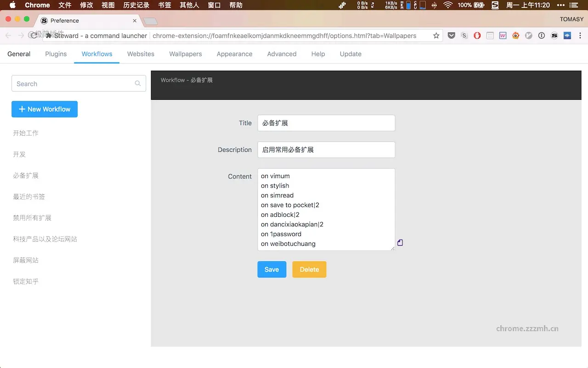
Task: Select the 开发 workflow in the sidebar
Action: [19, 154]
